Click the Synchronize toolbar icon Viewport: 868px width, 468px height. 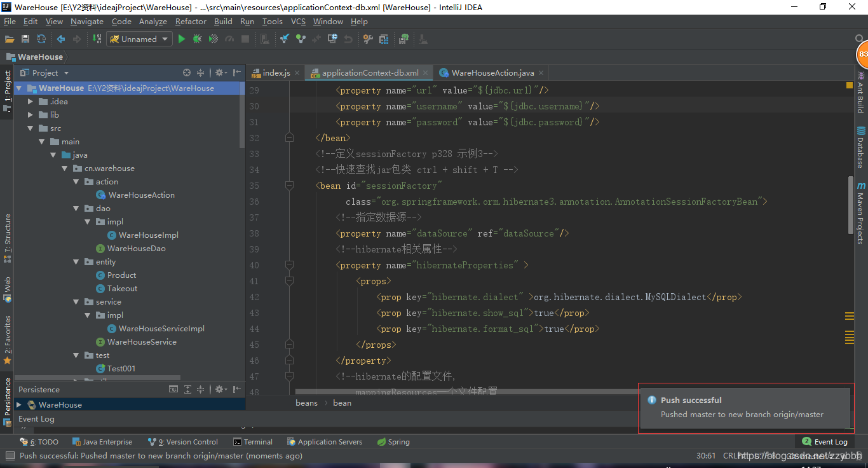tap(41, 39)
